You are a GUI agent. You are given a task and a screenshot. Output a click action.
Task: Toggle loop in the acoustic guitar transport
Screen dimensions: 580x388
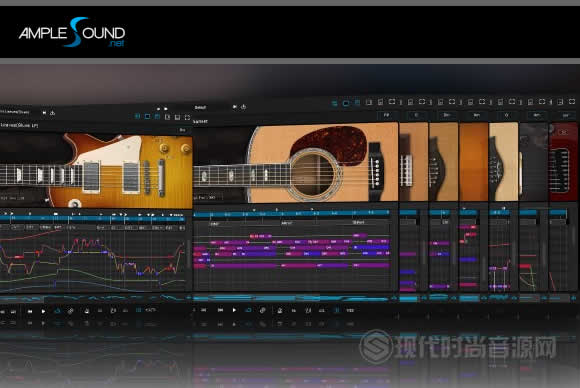[248, 310]
